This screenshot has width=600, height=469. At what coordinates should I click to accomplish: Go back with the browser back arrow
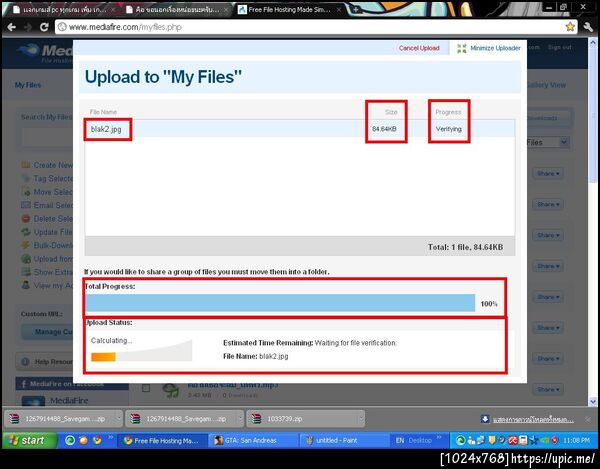[11, 27]
